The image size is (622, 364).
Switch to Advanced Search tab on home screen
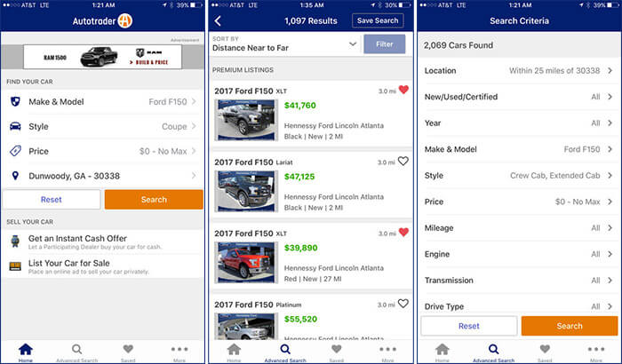(76, 352)
